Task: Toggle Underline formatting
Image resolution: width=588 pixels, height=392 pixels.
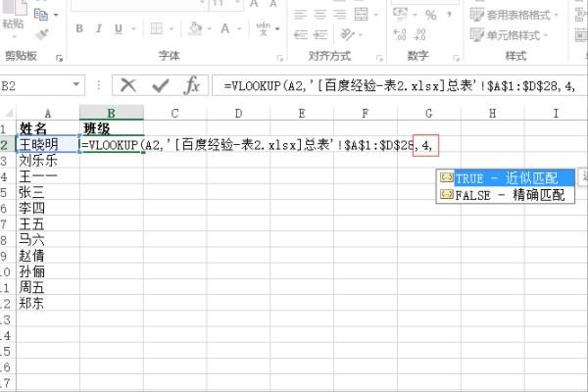Action: tap(119, 28)
